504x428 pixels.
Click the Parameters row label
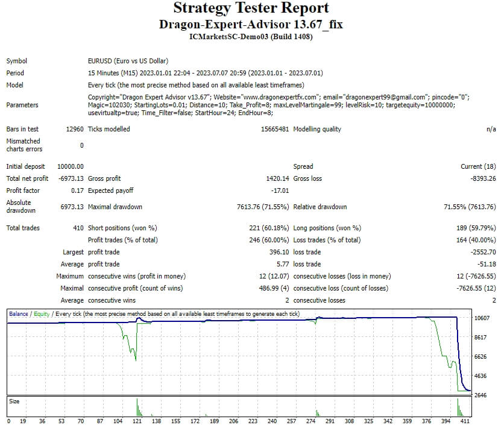(22, 105)
